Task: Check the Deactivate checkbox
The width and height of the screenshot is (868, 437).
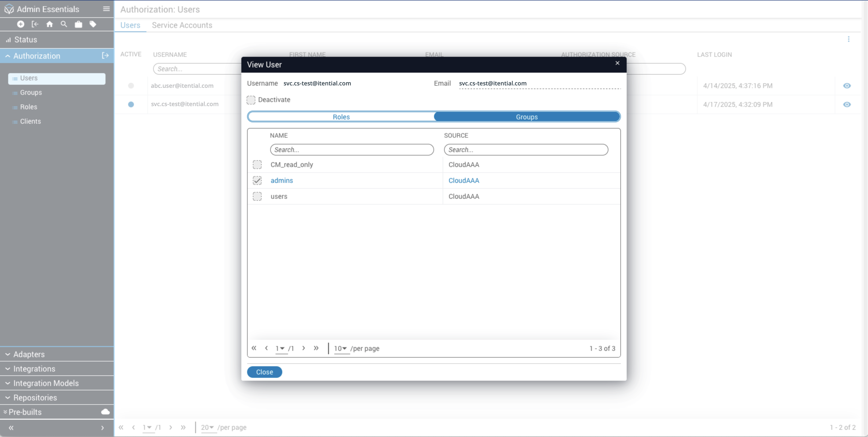Action: [x=251, y=100]
